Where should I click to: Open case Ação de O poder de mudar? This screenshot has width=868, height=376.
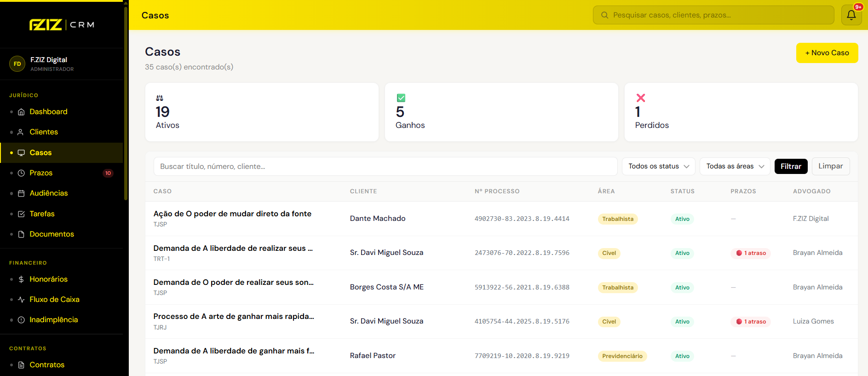[x=232, y=214]
